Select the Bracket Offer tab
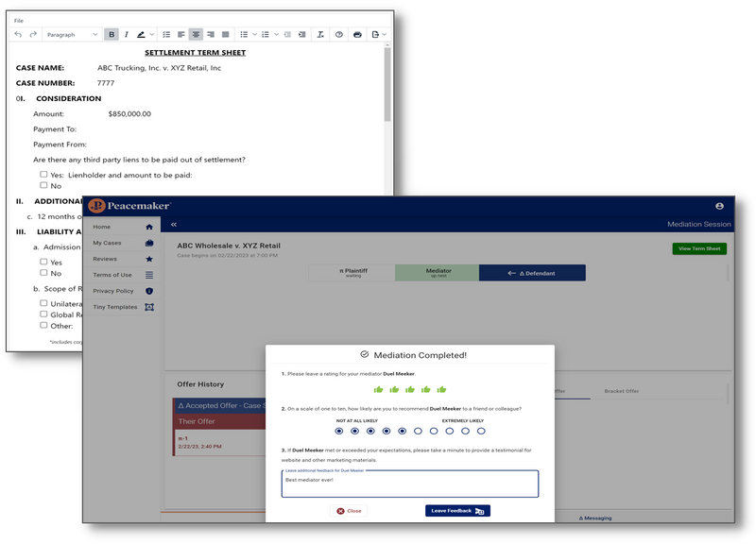Screen dimensions: 756x544 [x=622, y=391]
